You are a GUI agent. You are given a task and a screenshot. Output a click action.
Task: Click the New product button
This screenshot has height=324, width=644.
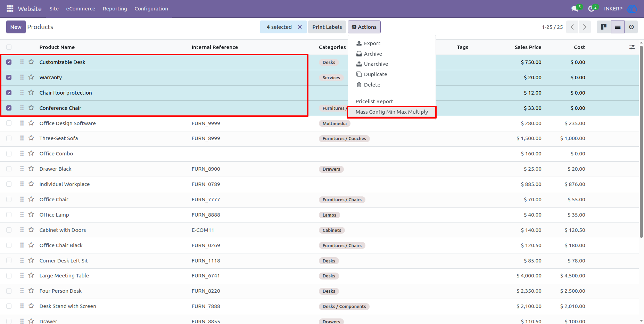16,27
